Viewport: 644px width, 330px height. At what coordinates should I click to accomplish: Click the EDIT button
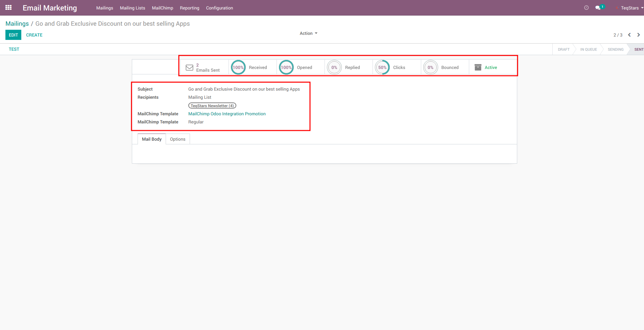(13, 35)
